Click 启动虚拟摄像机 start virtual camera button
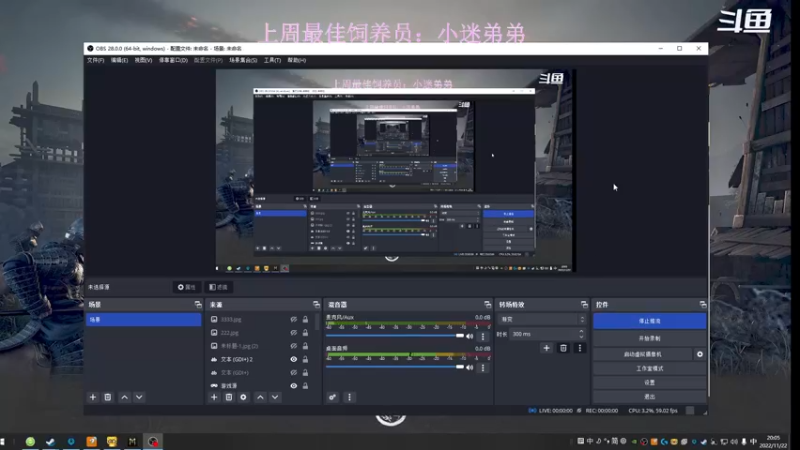Screen dimensions: 800x450 (x=643, y=354)
